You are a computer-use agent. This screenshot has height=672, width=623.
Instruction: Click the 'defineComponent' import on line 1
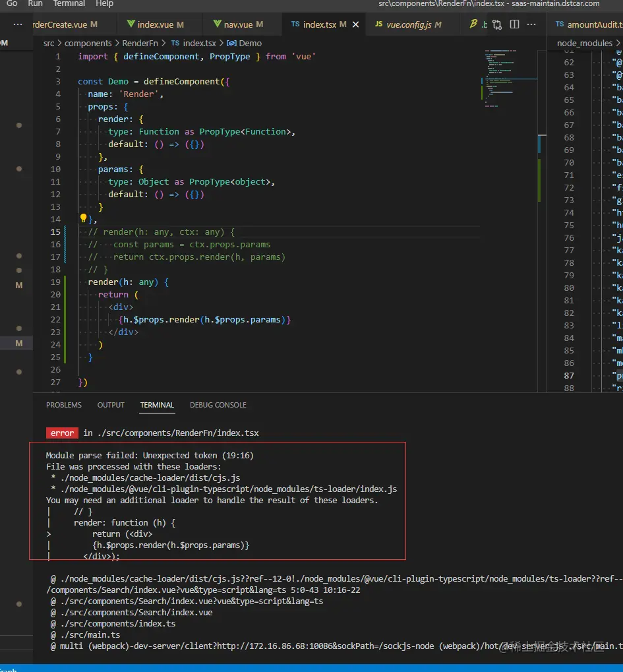coord(161,57)
